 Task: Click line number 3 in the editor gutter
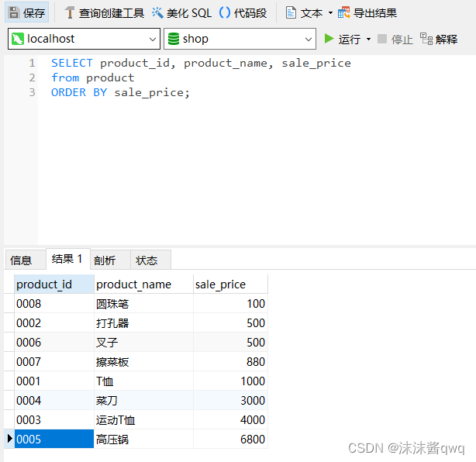pyautogui.click(x=32, y=92)
